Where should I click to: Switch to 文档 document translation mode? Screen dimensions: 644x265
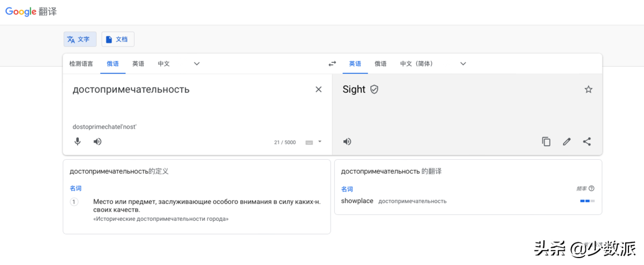pos(117,39)
